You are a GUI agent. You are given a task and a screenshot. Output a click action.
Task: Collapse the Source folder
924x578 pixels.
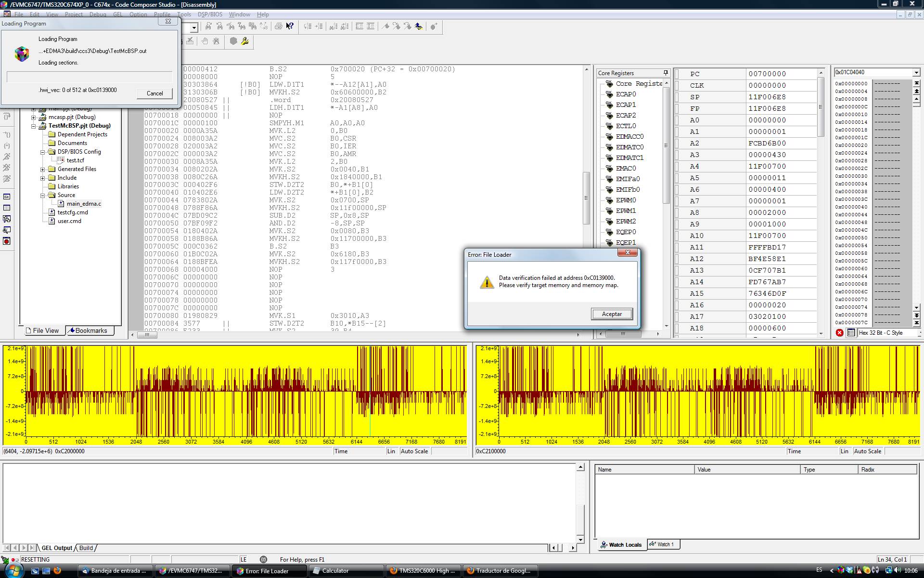[x=43, y=195]
